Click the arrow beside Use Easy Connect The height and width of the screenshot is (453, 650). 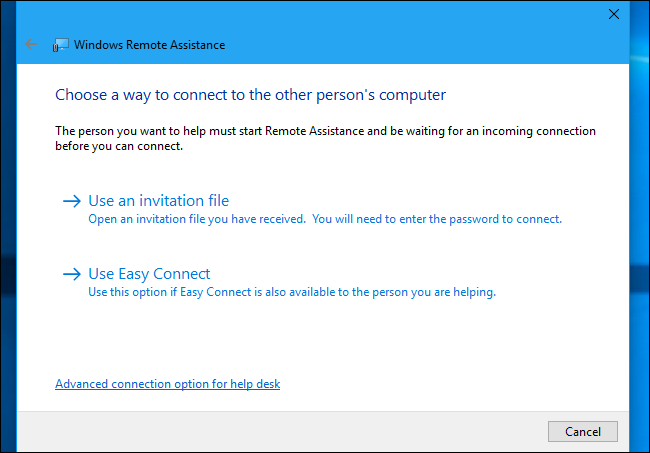71,274
